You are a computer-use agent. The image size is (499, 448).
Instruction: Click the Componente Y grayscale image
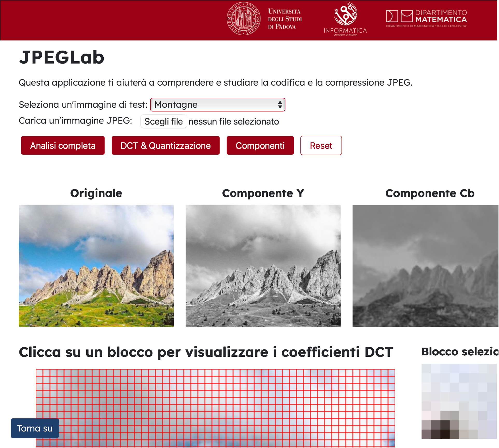tap(263, 266)
